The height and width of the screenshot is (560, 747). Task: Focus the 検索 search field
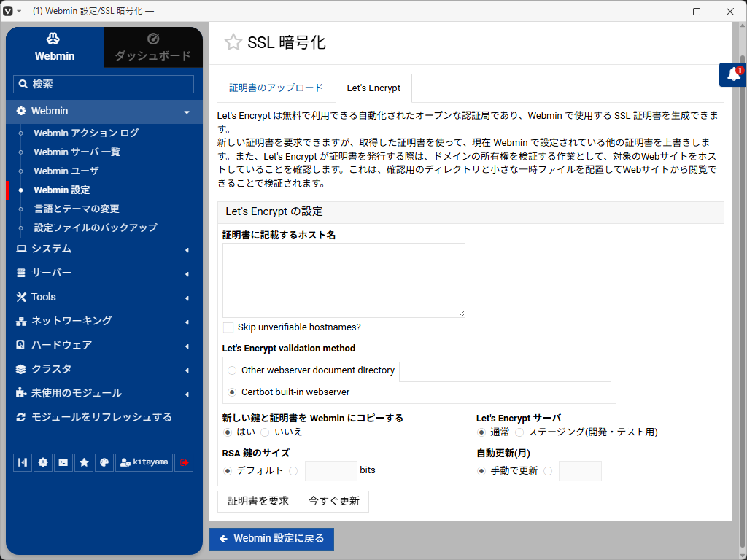[x=104, y=85]
